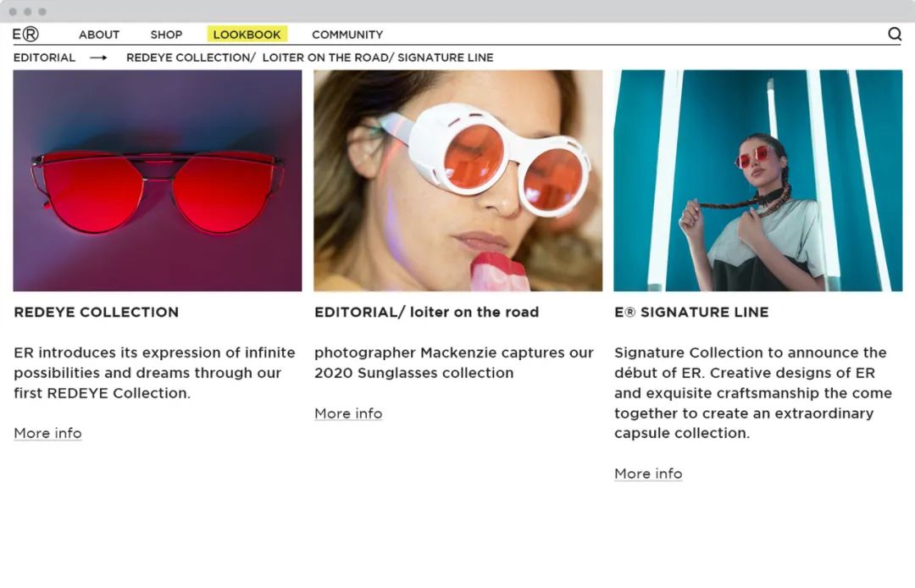Screen dimensions: 915x588
Task: Click the ER logo in header
Action: (x=25, y=35)
